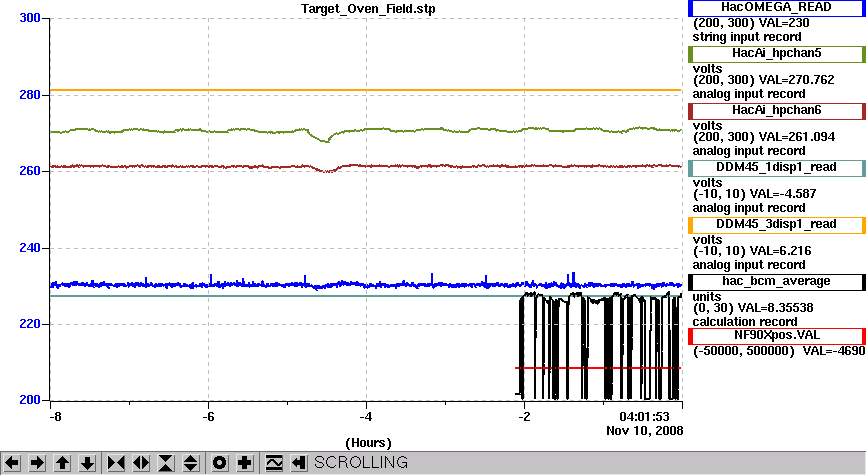The image size is (866, 475).
Task: Click the VAL=261.094 reading
Action: [796, 137]
